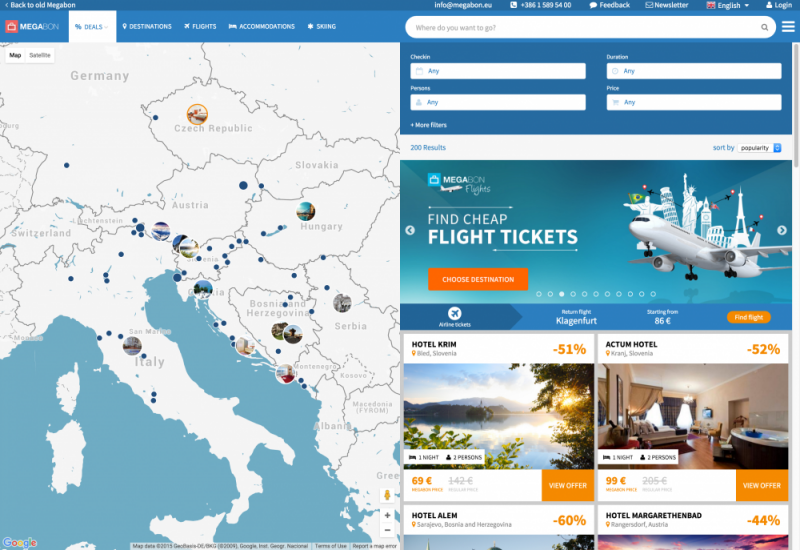The height and width of the screenshot is (550, 800).
Task: Open the Deals menu dropdown
Action: coord(92,27)
